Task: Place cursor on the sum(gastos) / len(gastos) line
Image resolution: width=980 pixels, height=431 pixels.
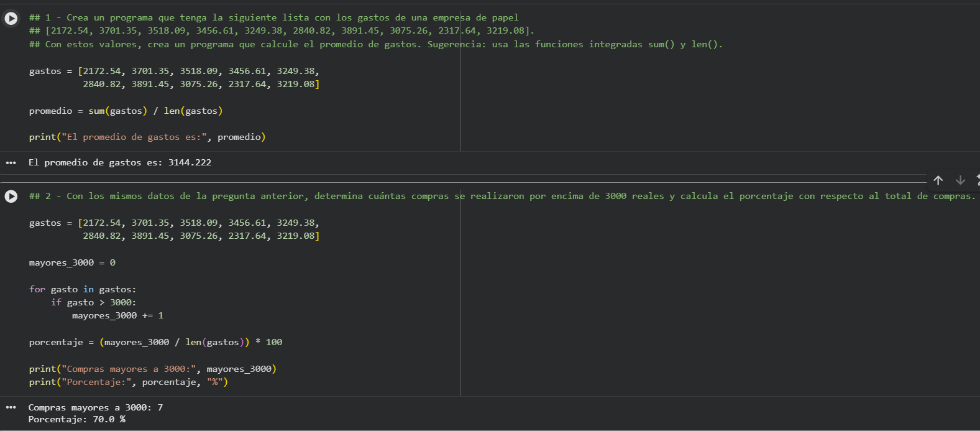Action: (126, 111)
